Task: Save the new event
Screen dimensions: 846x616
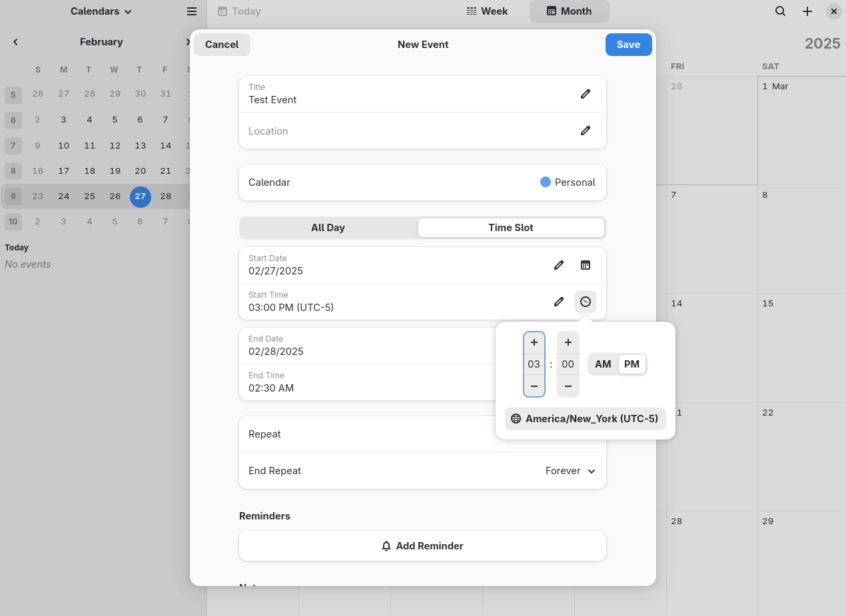Action: click(628, 44)
